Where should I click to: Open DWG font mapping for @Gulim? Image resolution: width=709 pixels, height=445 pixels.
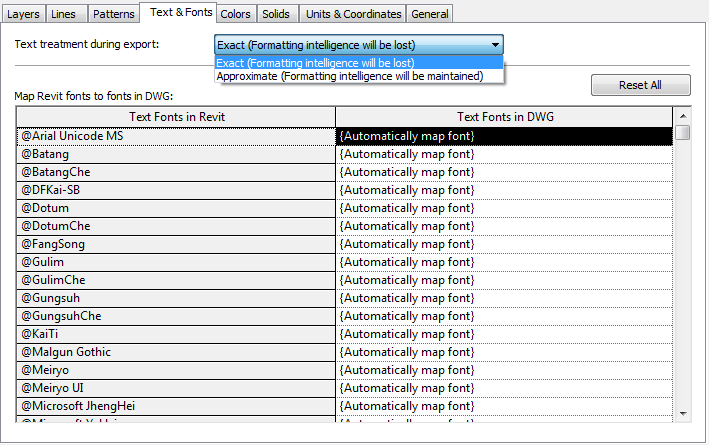[504, 262]
